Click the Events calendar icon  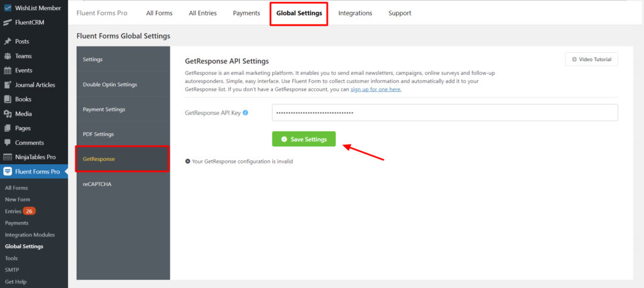(8, 70)
